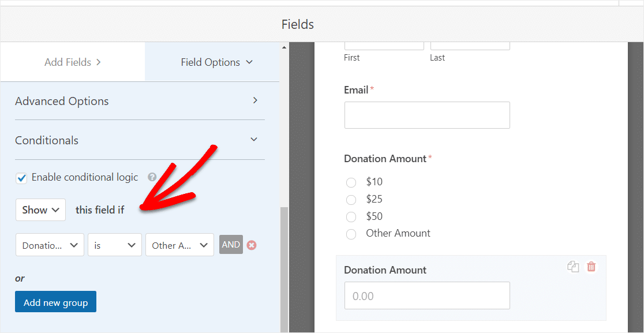Click the Email input field
644x333 pixels.
click(427, 115)
